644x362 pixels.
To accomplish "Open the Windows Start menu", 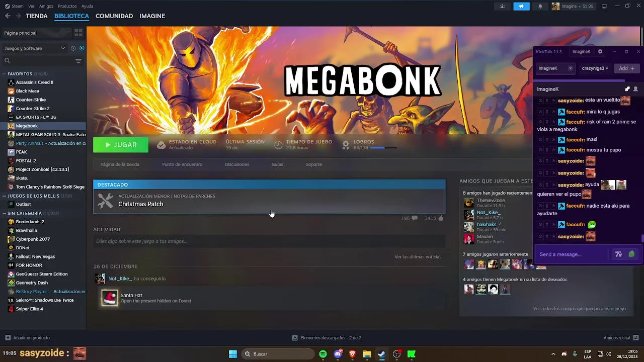I will tap(233, 354).
